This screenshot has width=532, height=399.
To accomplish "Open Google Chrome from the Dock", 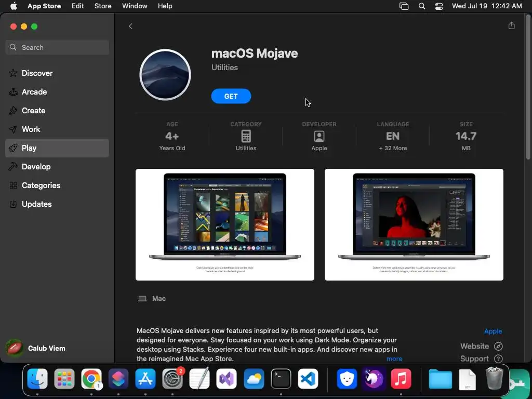I will [91, 379].
